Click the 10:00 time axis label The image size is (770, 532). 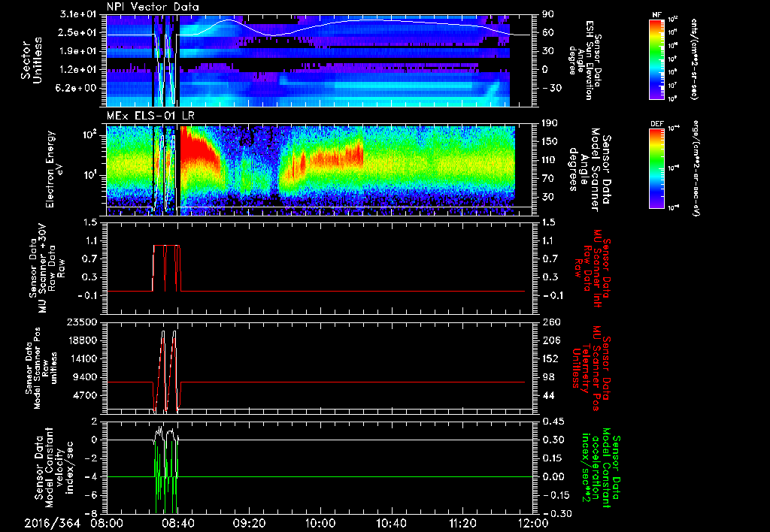click(x=320, y=523)
